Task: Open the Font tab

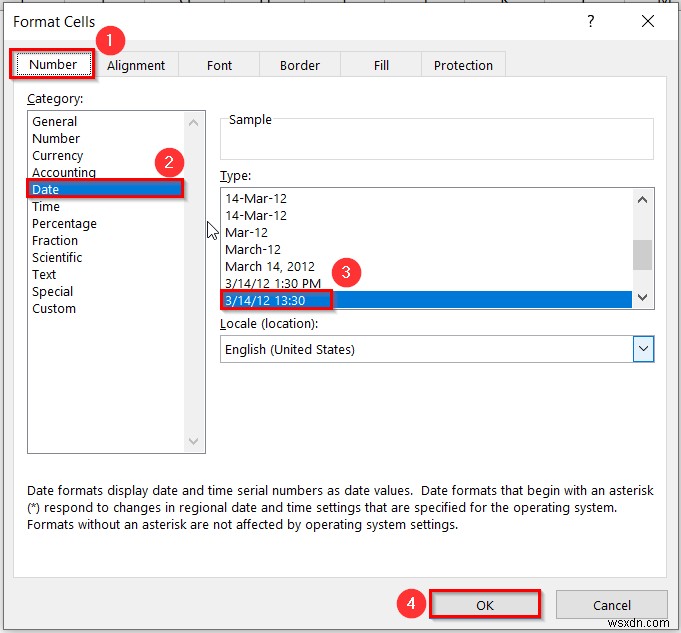Action: (219, 65)
